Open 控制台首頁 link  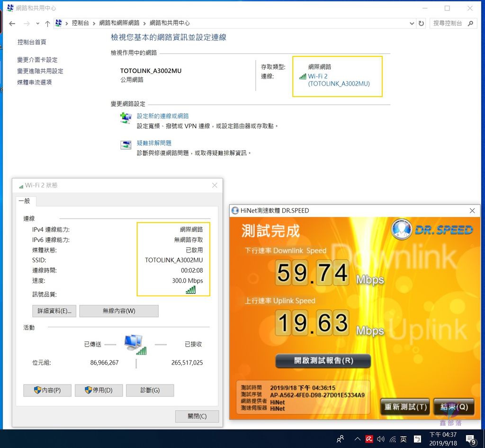tap(32, 42)
